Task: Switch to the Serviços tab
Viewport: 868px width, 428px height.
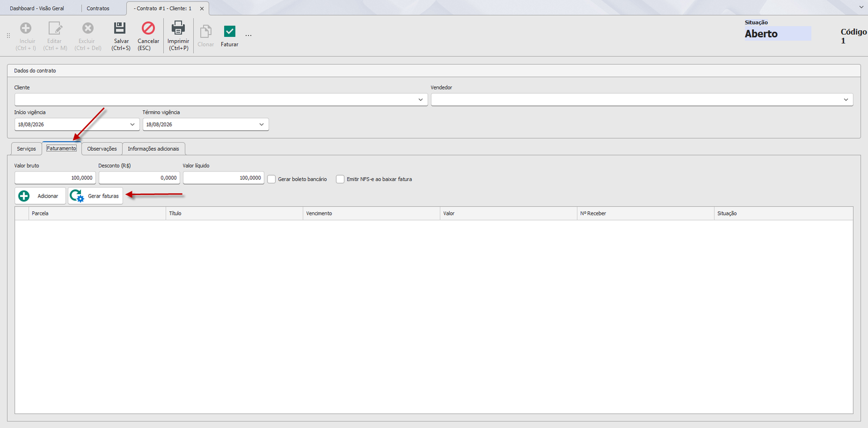Action: click(x=27, y=149)
